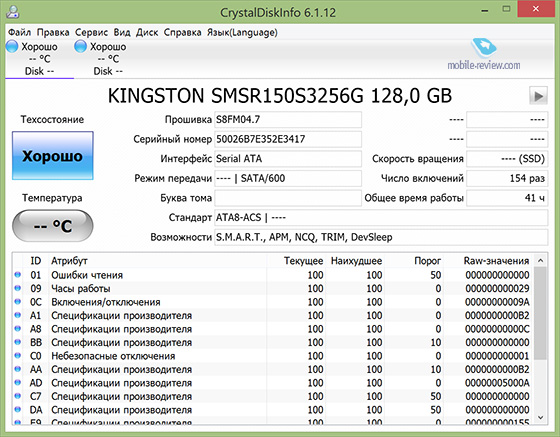Click the Возможности field with S.M.A.R.T., APM
Image resolution: width=560 pixels, height=437 pixels.
[x=381, y=237]
